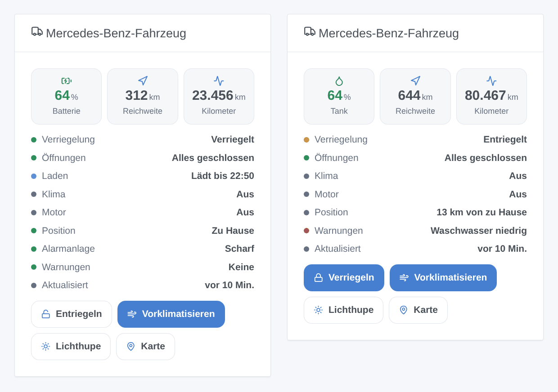Click the green status dot beside Alarmanlage
Viewport: 558px width, 392px height.
(x=34, y=249)
